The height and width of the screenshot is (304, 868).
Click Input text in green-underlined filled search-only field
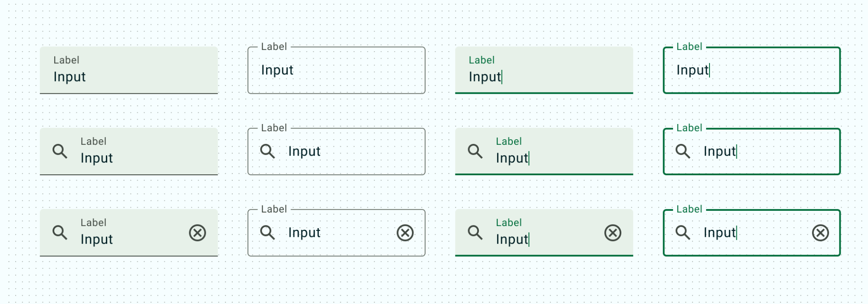tap(512, 158)
